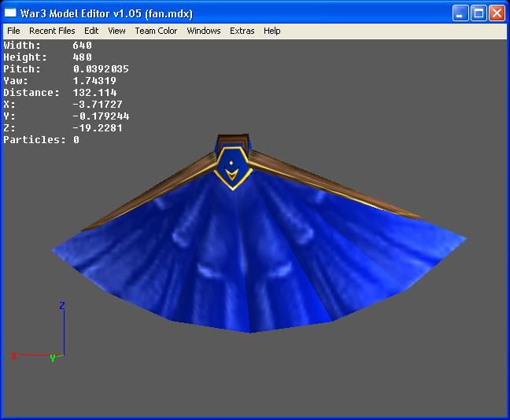
Task: Click the Height value 480
Action: click(83, 57)
